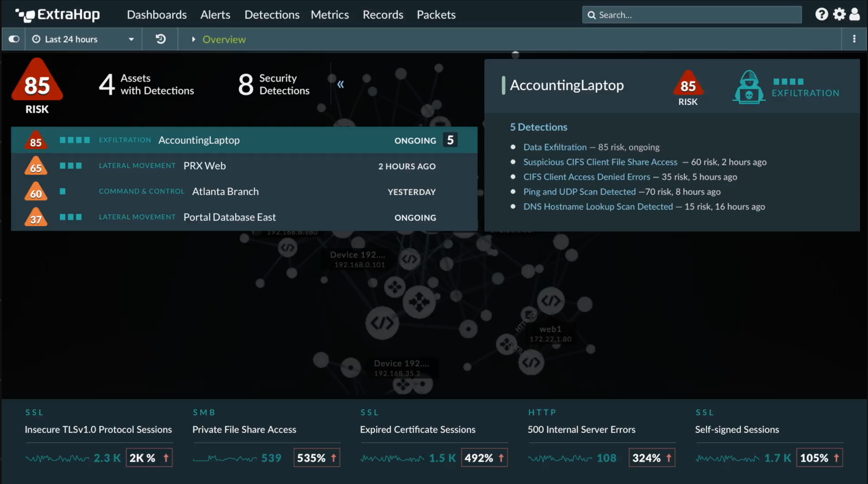The width and height of the screenshot is (868, 484).
Task: Click the exfiltration hacker icon
Action: coord(749,87)
